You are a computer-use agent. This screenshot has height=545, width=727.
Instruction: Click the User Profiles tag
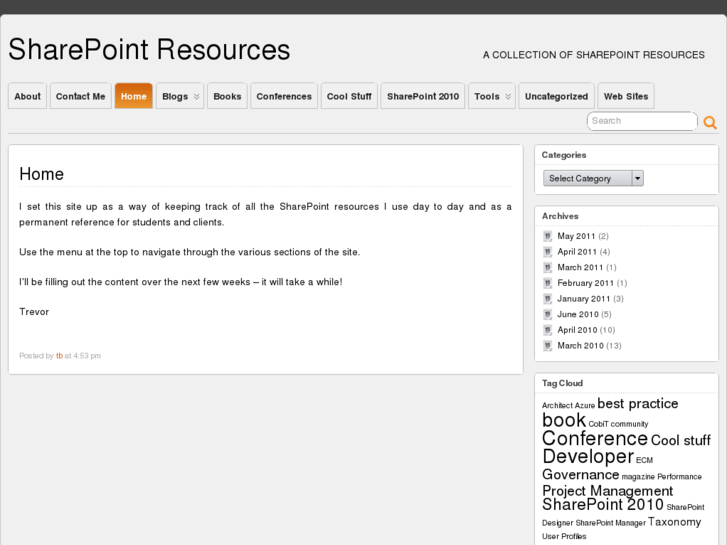point(564,536)
